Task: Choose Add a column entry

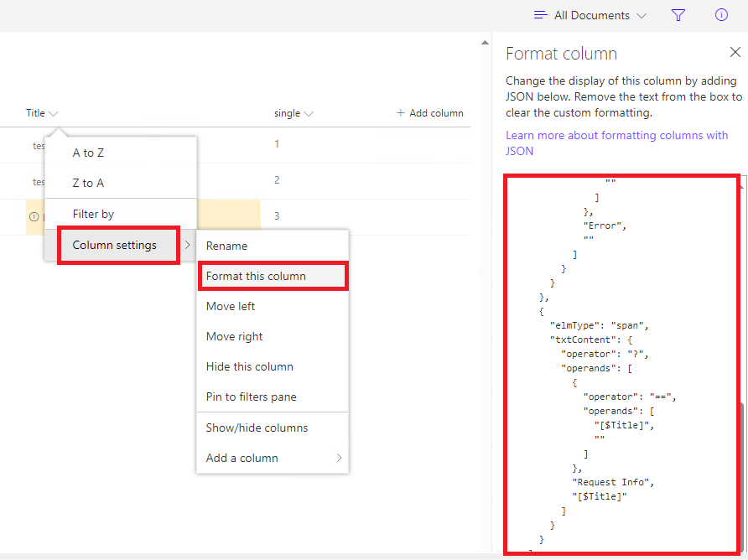Action: click(273, 458)
